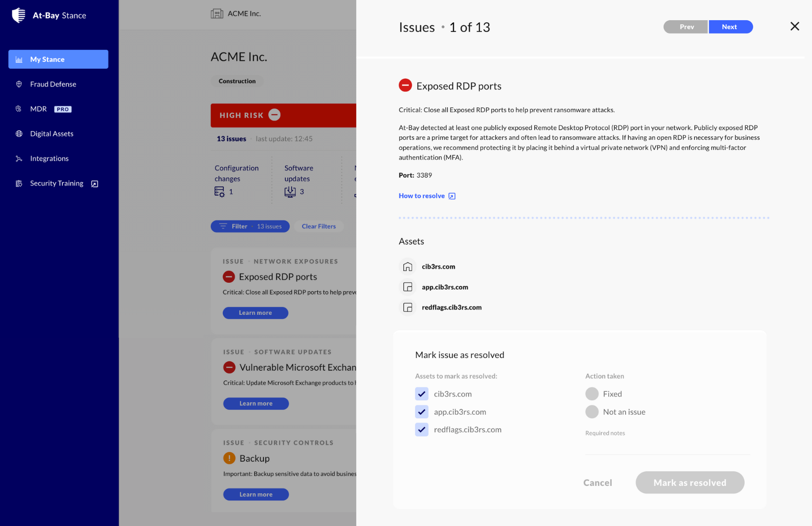Image resolution: width=812 pixels, height=526 pixels.
Task: Click the Configuration changes category label
Action: 236,174
